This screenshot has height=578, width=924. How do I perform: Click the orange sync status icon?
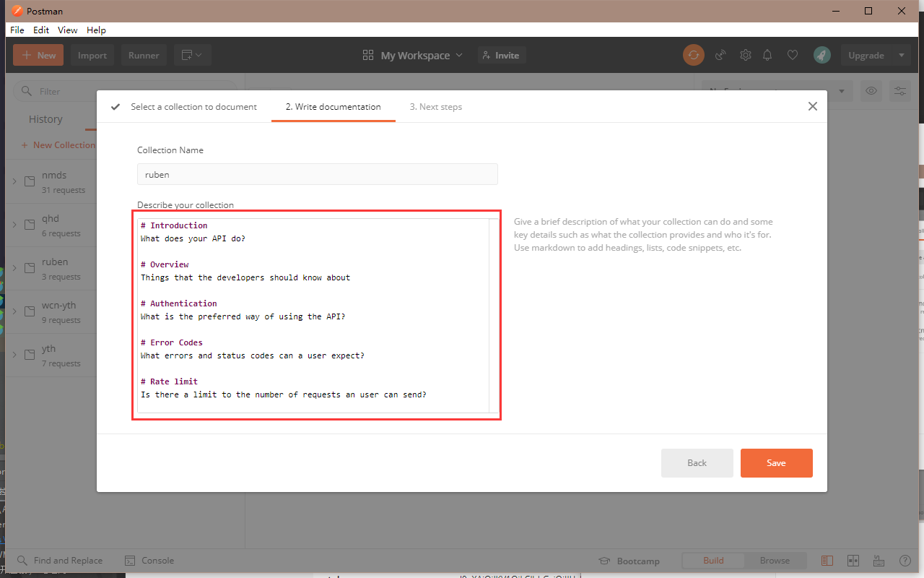coord(694,55)
